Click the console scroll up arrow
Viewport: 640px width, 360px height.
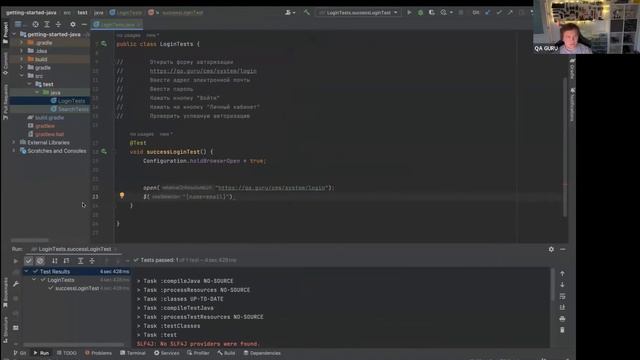click(x=562, y=273)
